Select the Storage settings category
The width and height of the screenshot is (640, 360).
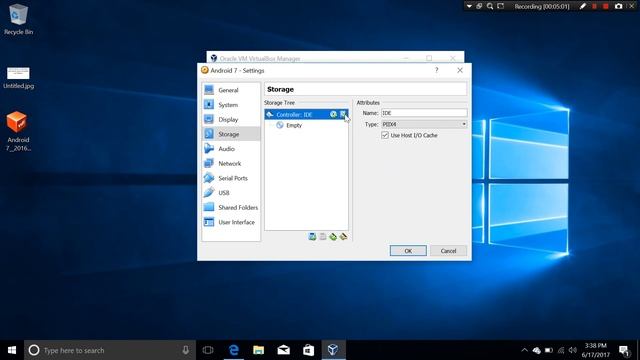point(231,134)
